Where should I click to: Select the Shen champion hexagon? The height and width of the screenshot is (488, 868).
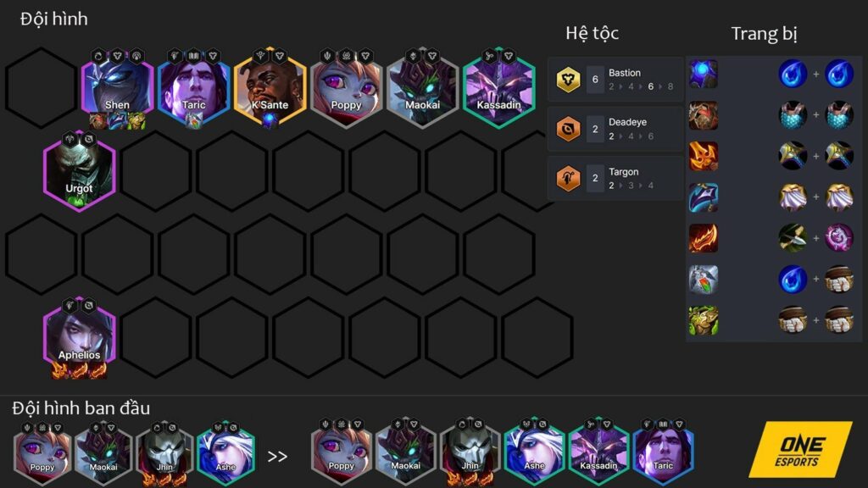pyautogui.click(x=117, y=88)
